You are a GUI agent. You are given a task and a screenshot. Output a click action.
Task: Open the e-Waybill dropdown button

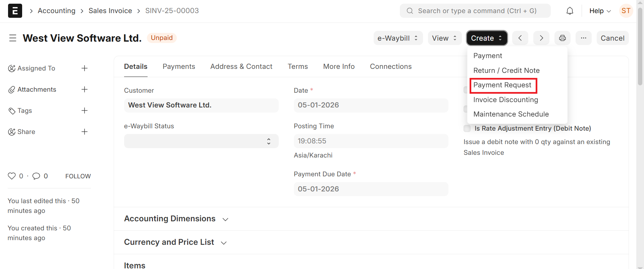pyautogui.click(x=398, y=38)
